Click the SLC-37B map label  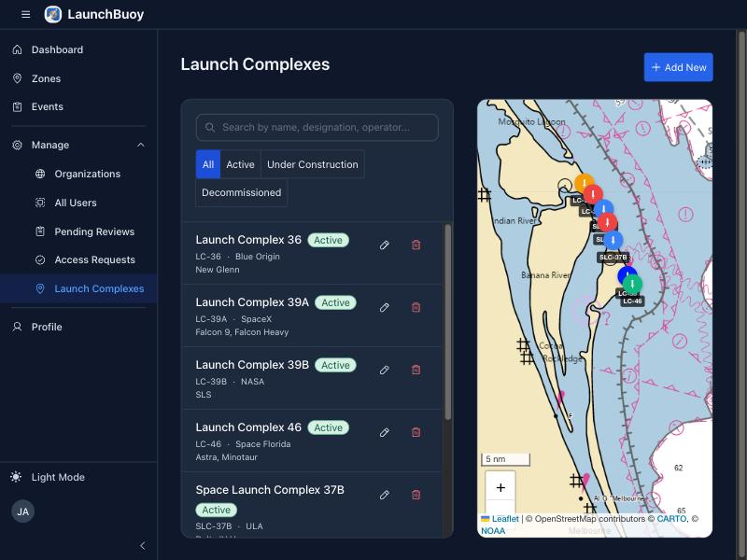pos(613,258)
